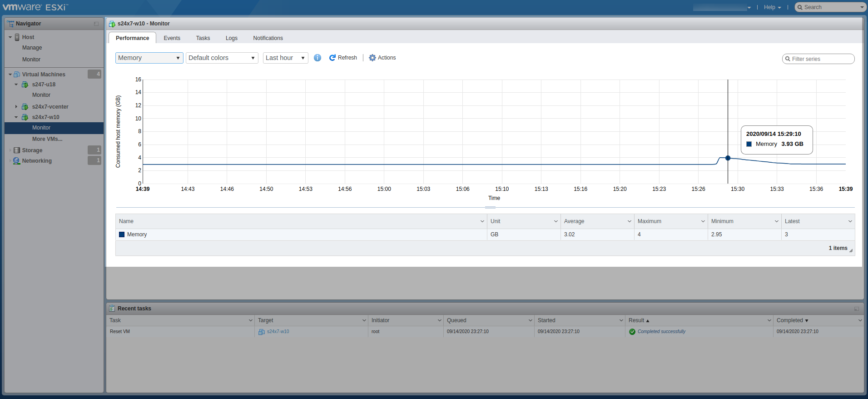Viewport: 868px width, 399px height.
Task: Open the Memory metric dropdown
Action: pyautogui.click(x=149, y=58)
